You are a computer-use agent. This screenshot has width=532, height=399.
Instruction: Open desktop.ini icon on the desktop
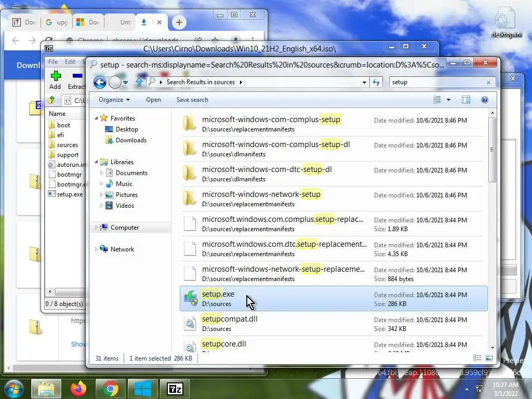click(506, 22)
